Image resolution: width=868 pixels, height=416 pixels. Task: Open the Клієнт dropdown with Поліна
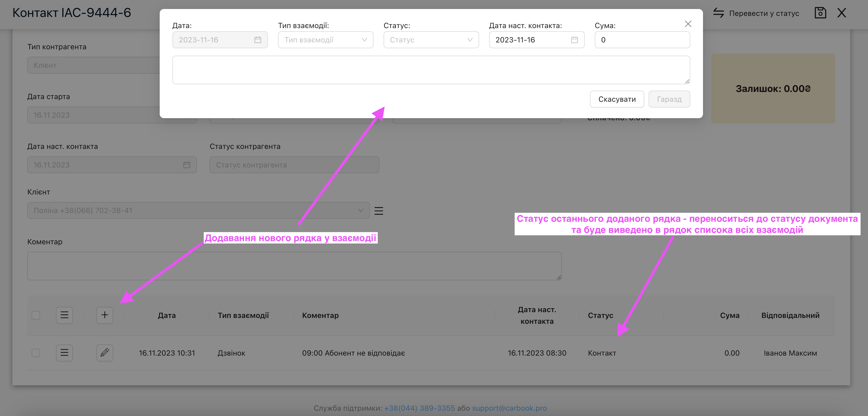[198, 211]
